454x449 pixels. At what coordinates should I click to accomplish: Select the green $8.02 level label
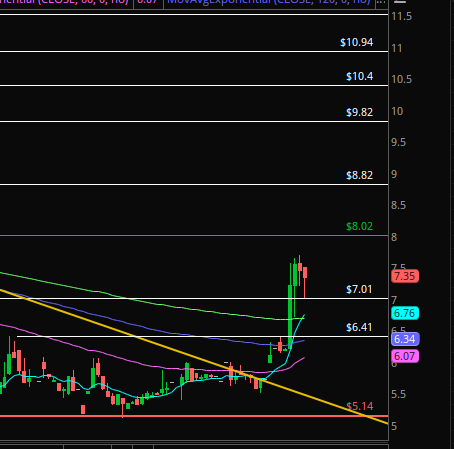click(x=359, y=226)
